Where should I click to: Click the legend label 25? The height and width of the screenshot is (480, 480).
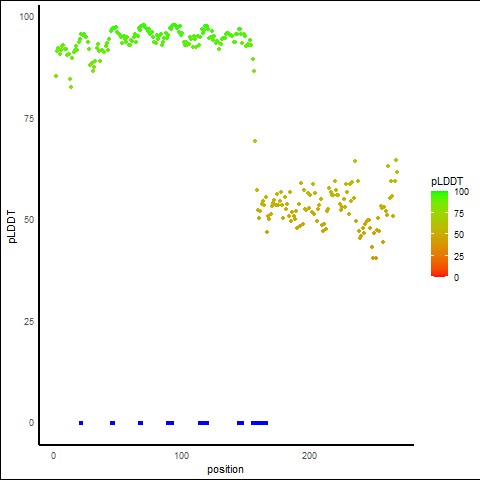[x=459, y=256]
